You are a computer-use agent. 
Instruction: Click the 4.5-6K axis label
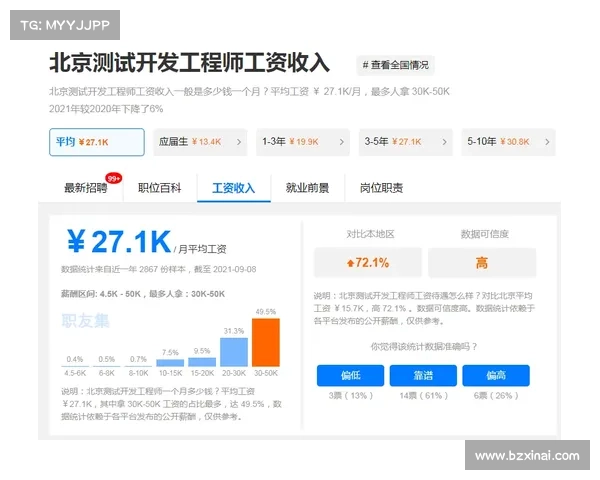(75, 373)
